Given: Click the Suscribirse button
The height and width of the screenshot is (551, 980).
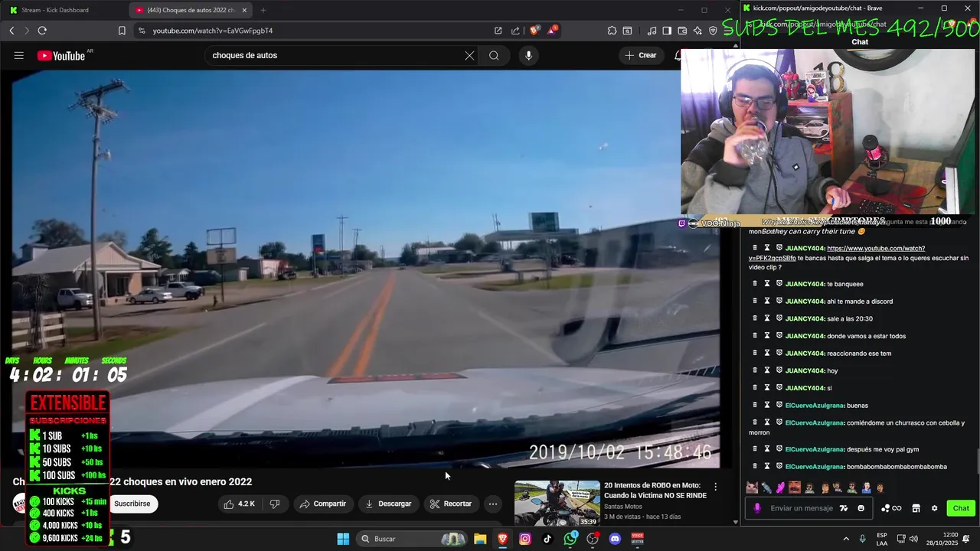Looking at the screenshot, I should click(132, 504).
